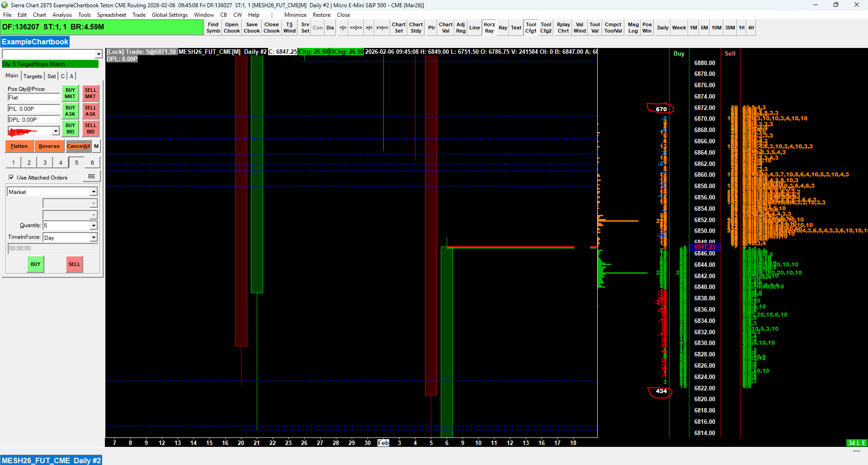Screen dimensions: 868x465
Task: Select the Horz Ray tool
Action: tap(489, 28)
